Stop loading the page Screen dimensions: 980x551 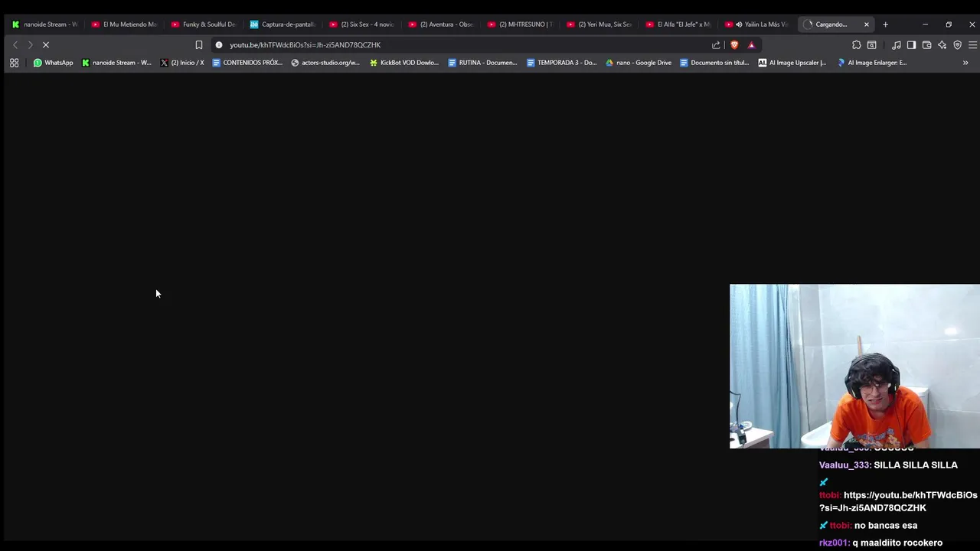pyautogui.click(x=46, y=45)
